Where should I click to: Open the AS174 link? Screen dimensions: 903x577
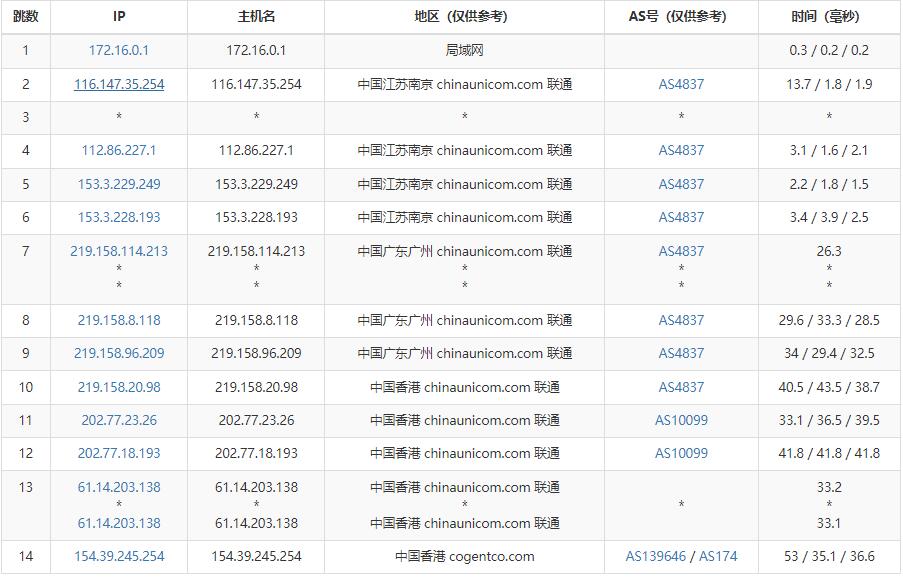(x=718, y=556)
